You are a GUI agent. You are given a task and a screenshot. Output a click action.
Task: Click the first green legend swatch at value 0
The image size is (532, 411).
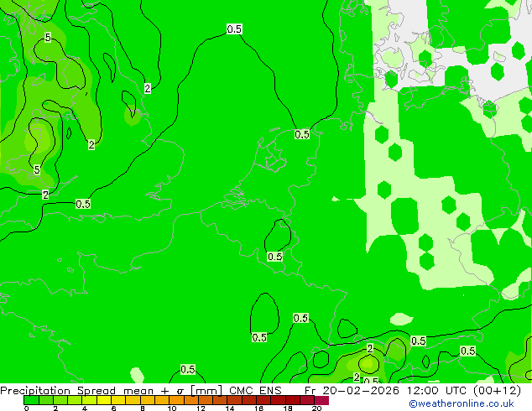31,400
